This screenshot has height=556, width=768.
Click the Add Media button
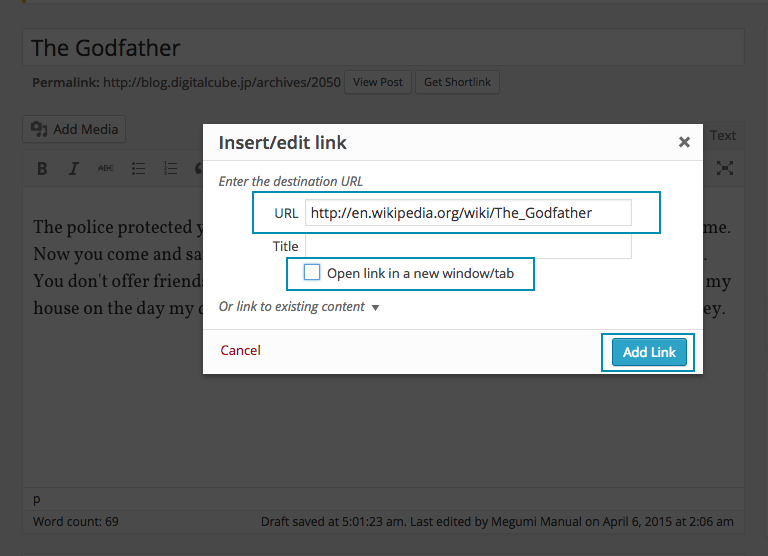(x=75, y=129)
